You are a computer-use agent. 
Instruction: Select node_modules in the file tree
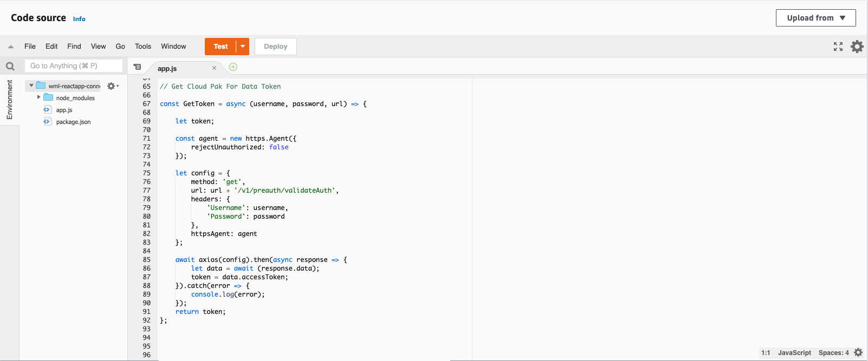coord(75,98)
